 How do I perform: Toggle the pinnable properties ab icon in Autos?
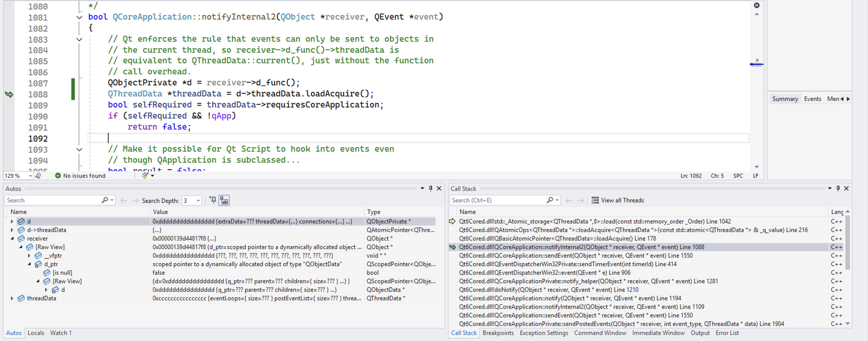224,200
